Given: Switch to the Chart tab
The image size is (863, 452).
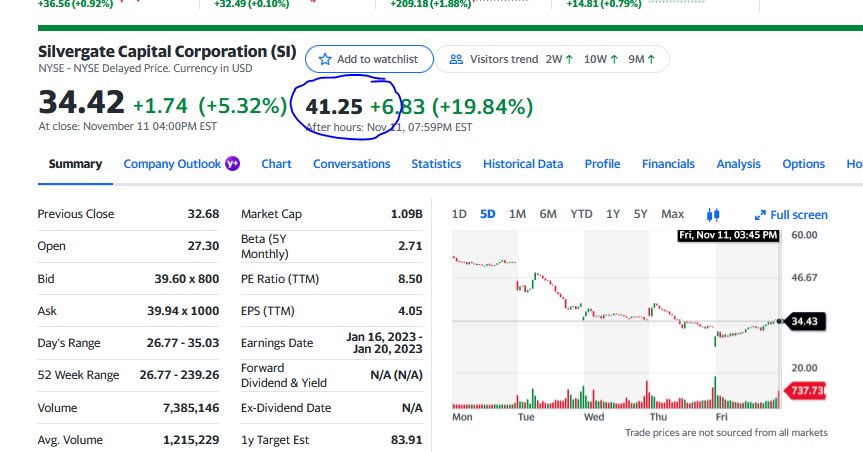Looking at the screenshot, I should (x=276, y=164).
